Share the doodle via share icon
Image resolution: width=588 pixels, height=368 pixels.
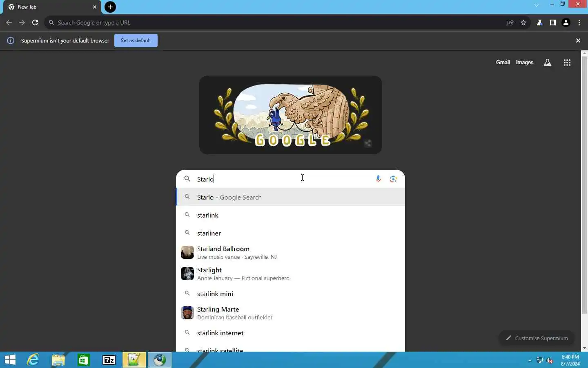(x=368, y=143)
